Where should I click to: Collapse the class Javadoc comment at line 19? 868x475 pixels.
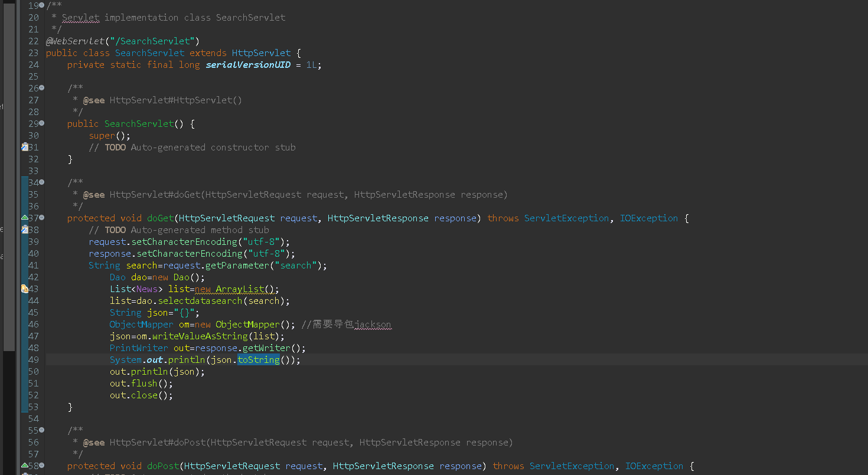(42, 5)
